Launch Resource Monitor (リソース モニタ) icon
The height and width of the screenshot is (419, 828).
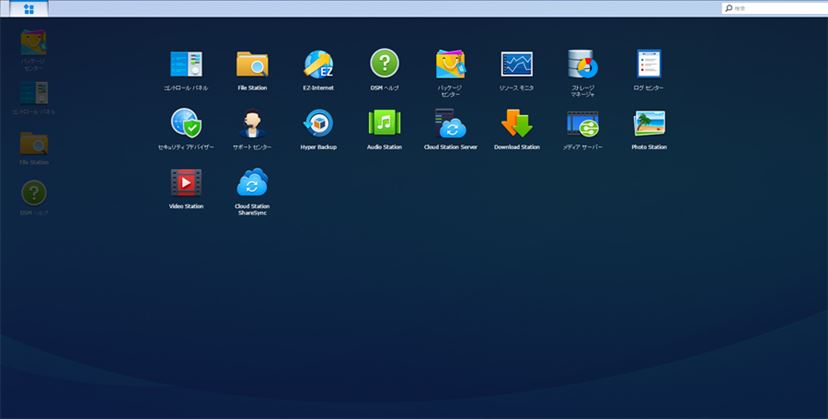(517, 64)
